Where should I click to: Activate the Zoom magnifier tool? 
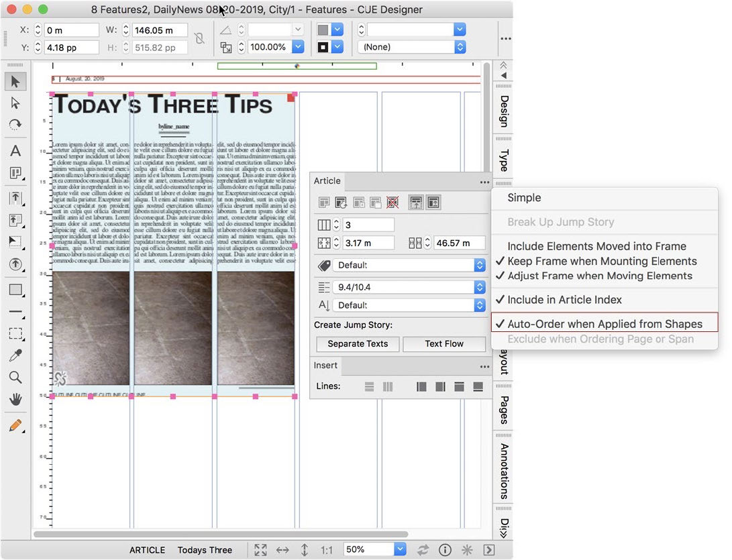click(x=15, y=378)
